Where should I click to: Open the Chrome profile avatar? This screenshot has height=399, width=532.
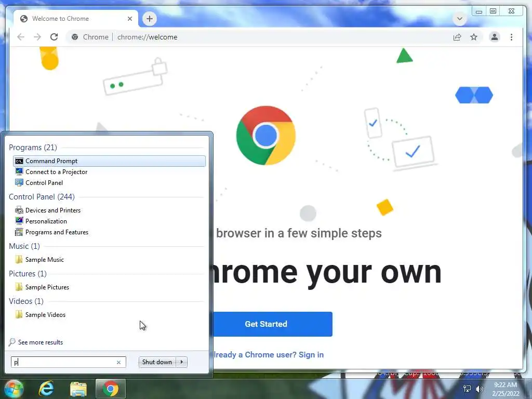click(x=495, y=37)
